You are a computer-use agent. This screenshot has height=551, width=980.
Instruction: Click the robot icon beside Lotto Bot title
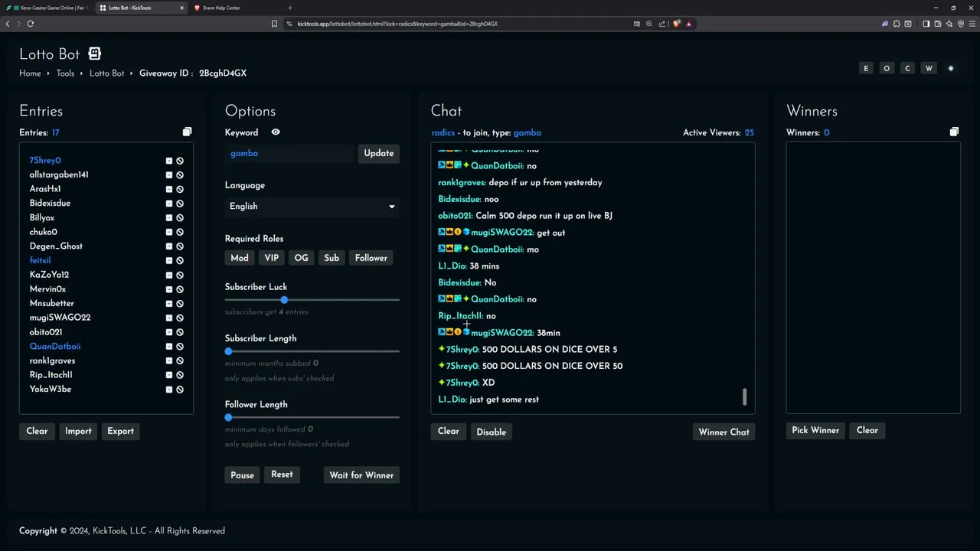pos(94,54)
